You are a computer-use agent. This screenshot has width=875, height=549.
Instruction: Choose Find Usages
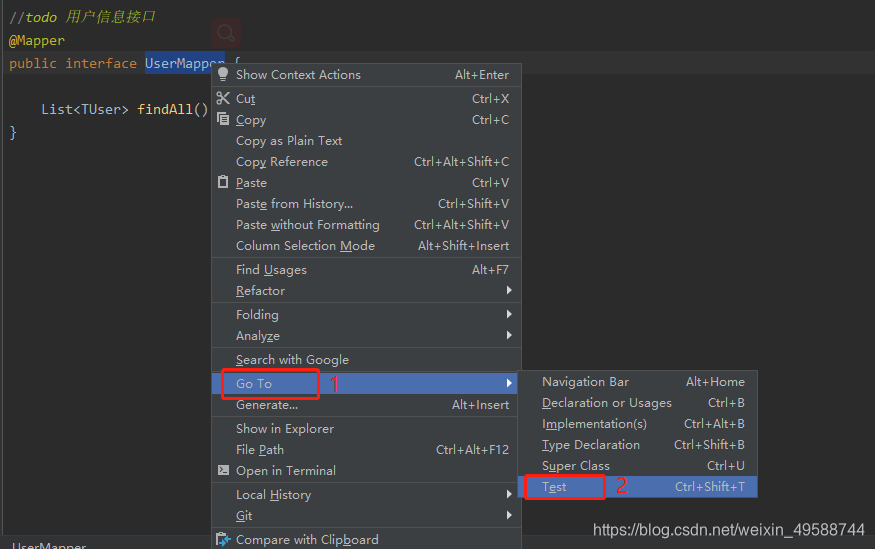click(x=367, y=270)
